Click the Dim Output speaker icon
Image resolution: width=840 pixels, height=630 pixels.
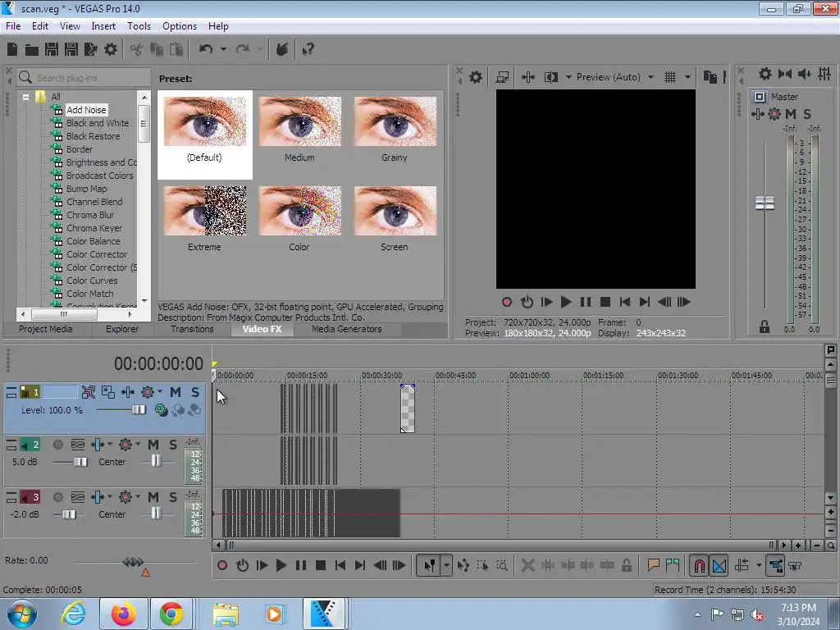click(x=804, y=74)
